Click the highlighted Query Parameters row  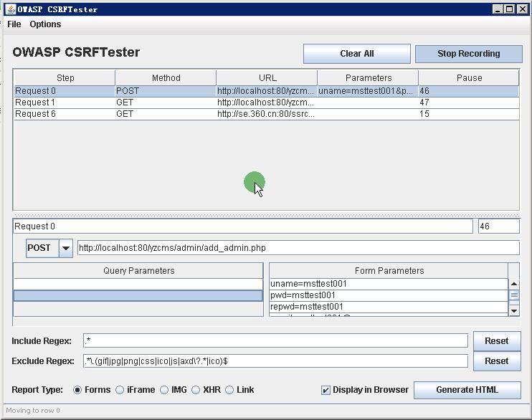click(x=138, y=295)
